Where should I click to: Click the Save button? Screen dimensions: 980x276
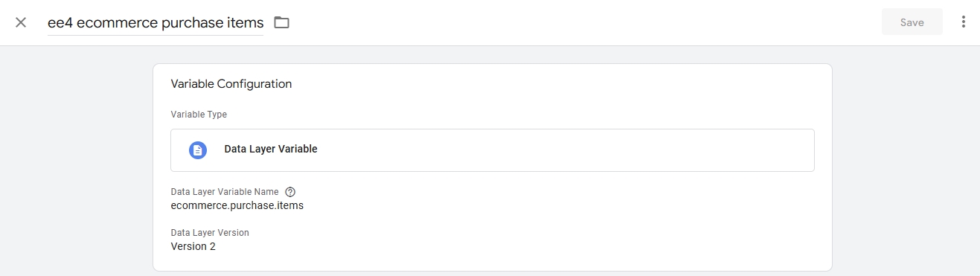(x=912, y=22)
